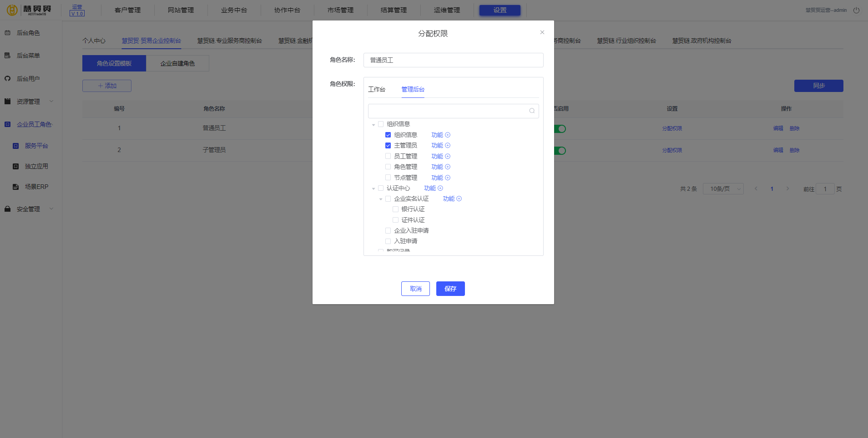
Task: Click the 同步 button
Action: coord(819,86)
